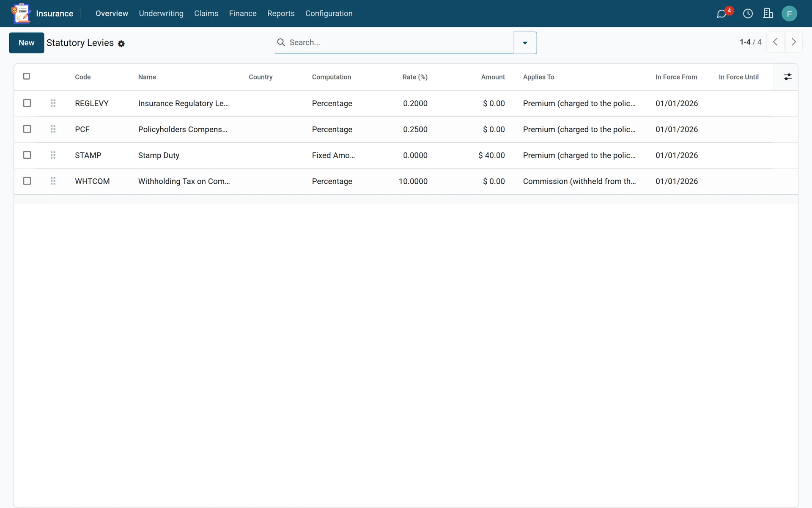Click the New button
The width and height of the screenshot is (812, 508).
click(x=27, y=43)
